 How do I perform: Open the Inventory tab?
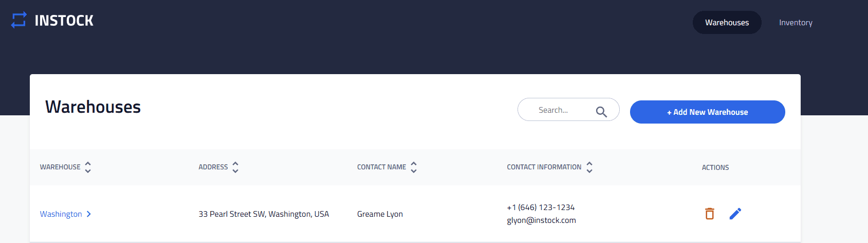click(x=795, y=23)
